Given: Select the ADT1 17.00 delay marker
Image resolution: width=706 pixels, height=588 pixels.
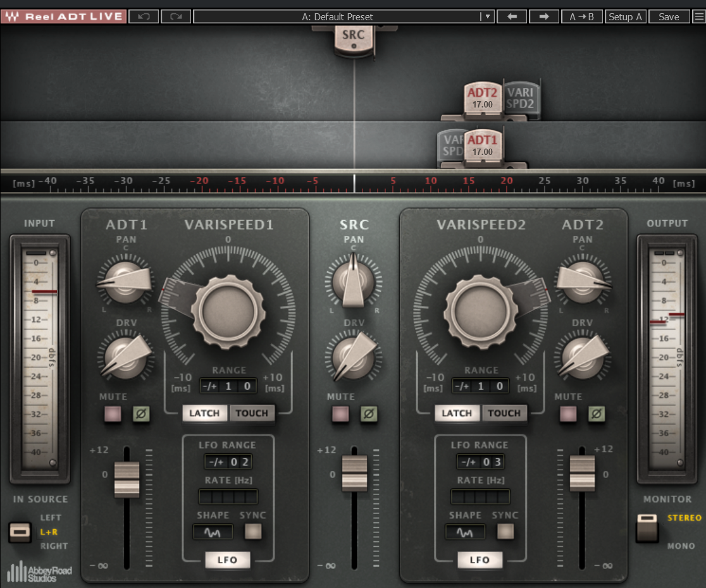Looking at the screenshot, I should [482, 146].
